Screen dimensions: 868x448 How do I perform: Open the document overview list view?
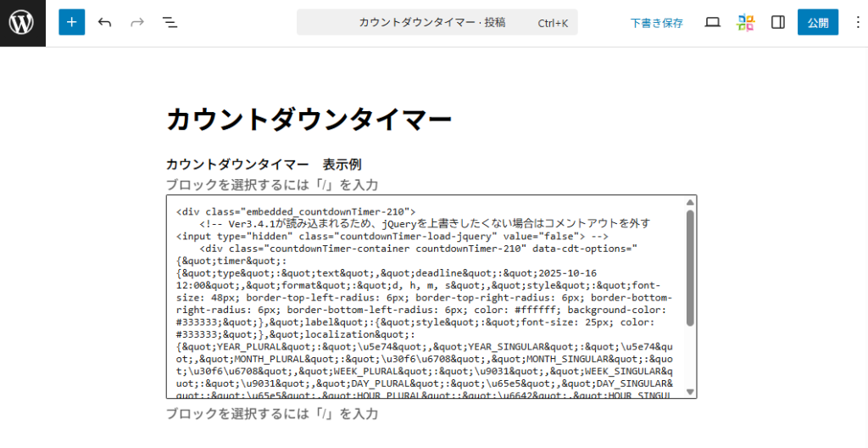pos(170,23)
